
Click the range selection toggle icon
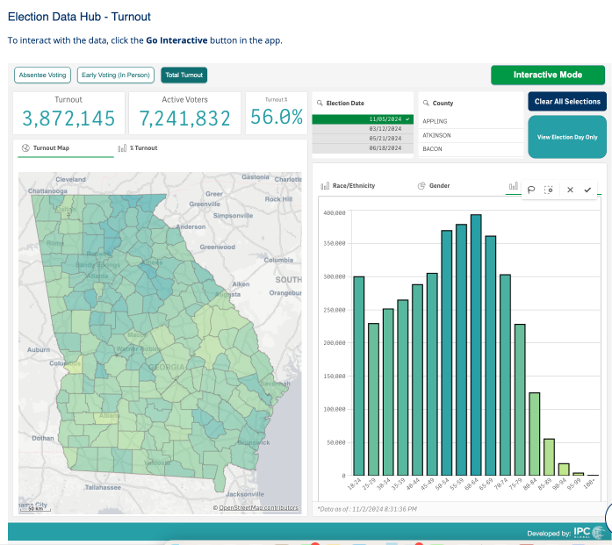click(549, 188)
